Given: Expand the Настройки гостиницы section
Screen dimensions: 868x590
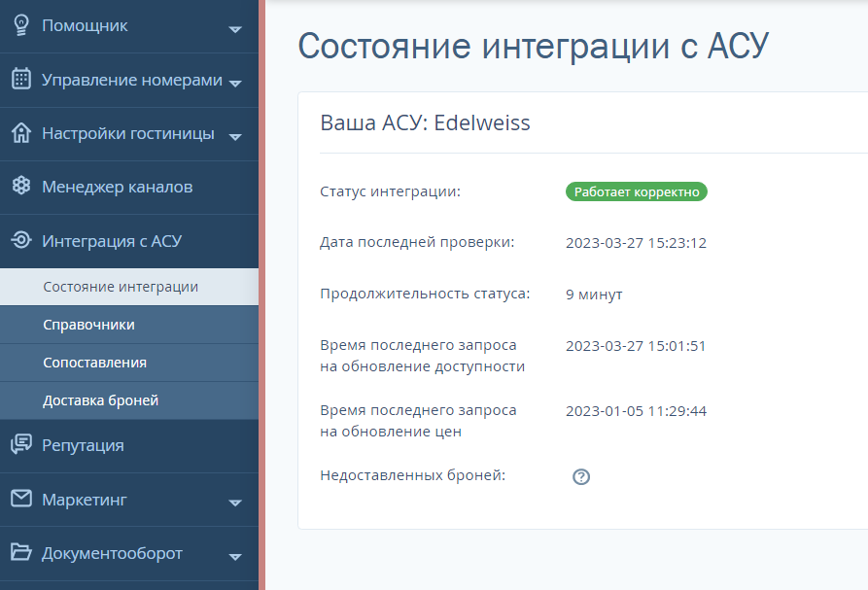Looking at the screenshot, I should point(234,138).
